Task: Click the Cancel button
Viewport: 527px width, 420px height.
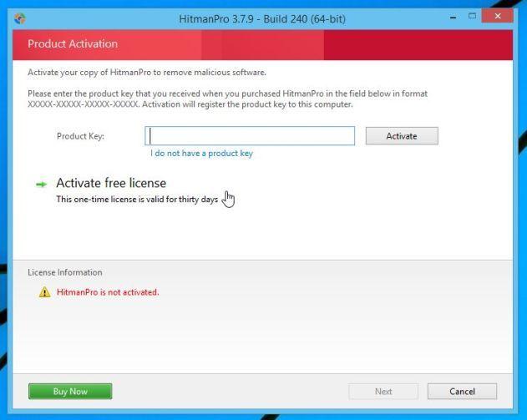Action: 462,391
